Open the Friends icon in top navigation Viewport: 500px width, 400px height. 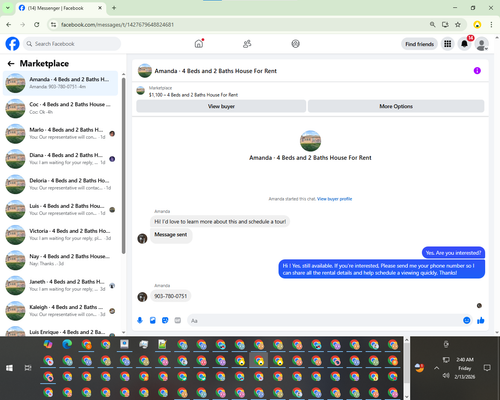click(x=247, y=44)
